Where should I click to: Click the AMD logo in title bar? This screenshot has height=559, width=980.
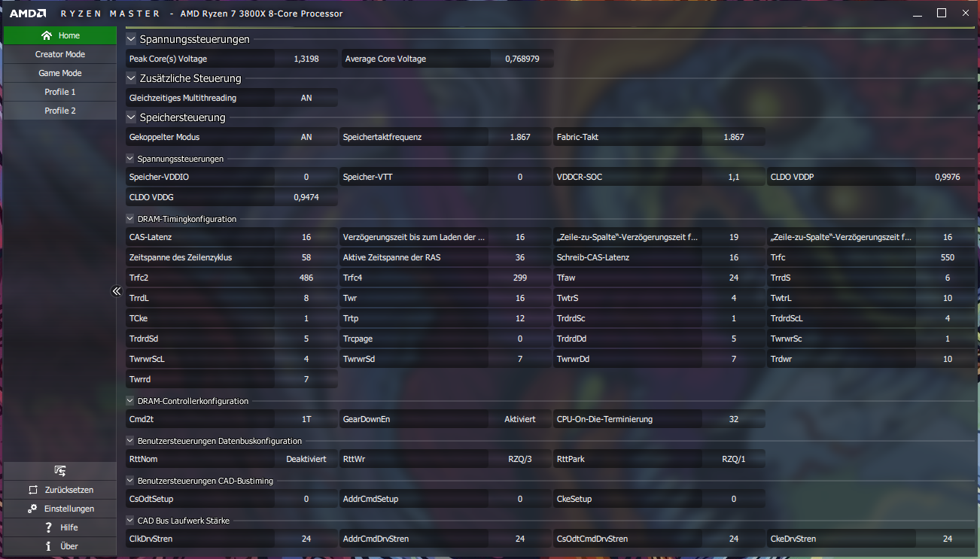pos(28,13)
